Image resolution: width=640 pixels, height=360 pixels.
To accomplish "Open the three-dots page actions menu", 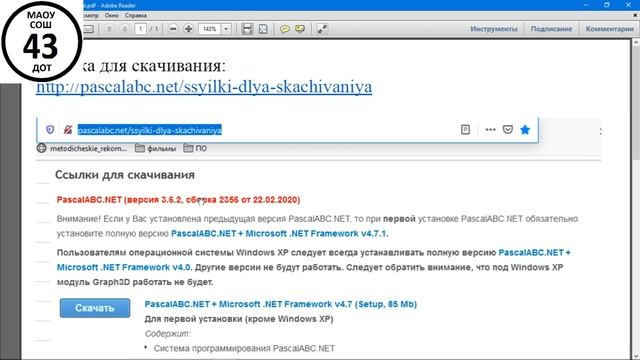I will coord(490,130).
